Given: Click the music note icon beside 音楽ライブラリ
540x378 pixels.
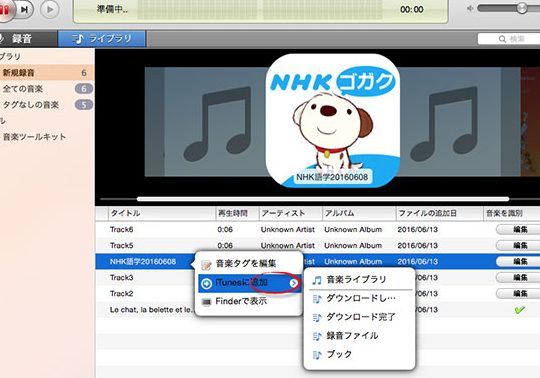Looking at the screenshot, I should pyautogui.click(x=317, y=280).
